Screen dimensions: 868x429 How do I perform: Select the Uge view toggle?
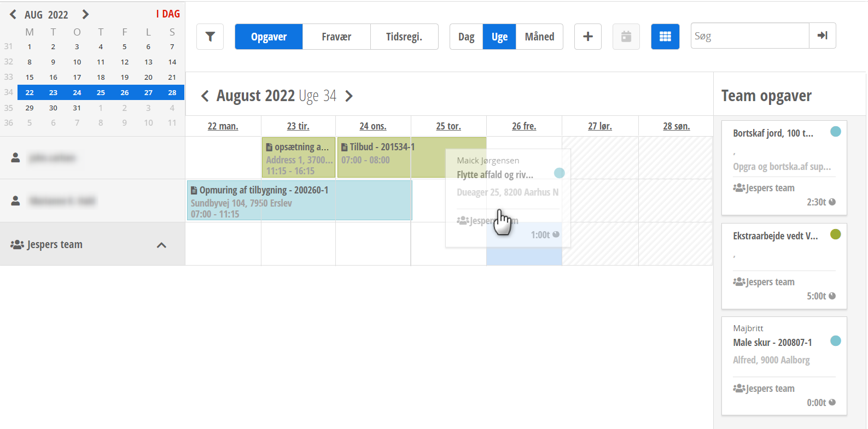499,37
